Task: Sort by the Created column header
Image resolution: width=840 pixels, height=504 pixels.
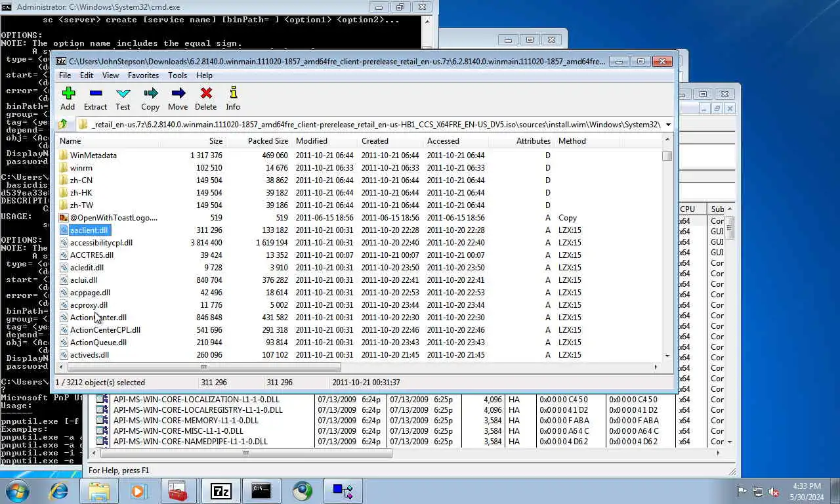Action: [x=390, y=140]
